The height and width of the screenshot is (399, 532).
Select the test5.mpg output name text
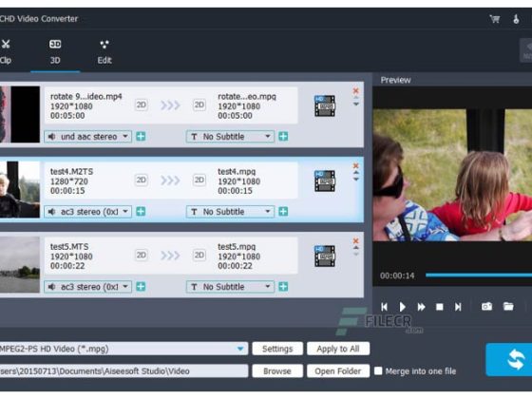pos(237,247)
